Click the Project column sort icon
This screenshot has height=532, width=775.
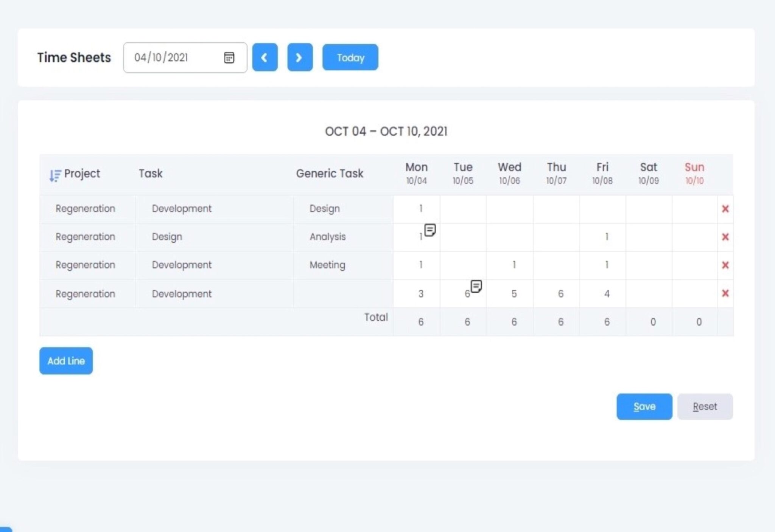pos(55,175)
